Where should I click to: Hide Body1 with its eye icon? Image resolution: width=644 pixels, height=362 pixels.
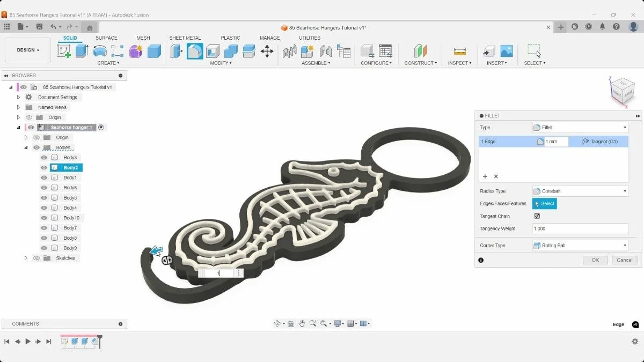(x=44, y=178)
